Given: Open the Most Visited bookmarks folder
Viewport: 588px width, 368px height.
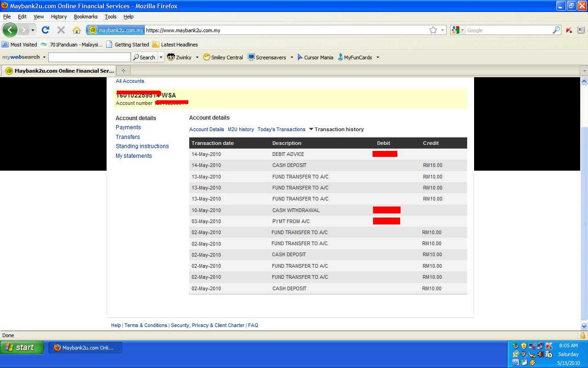Looking at the screenshot, I should pos(19,45).
